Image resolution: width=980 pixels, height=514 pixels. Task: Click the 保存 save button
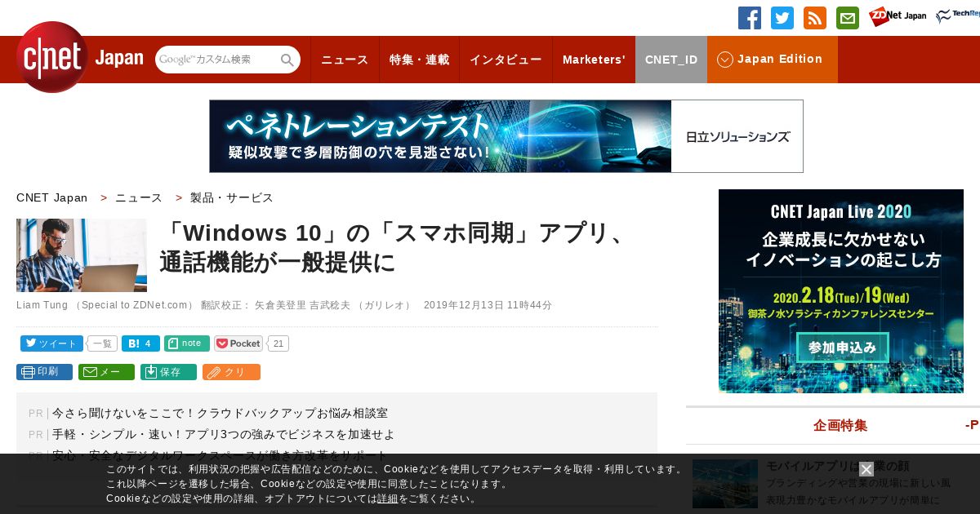click(x=168, y=372)
